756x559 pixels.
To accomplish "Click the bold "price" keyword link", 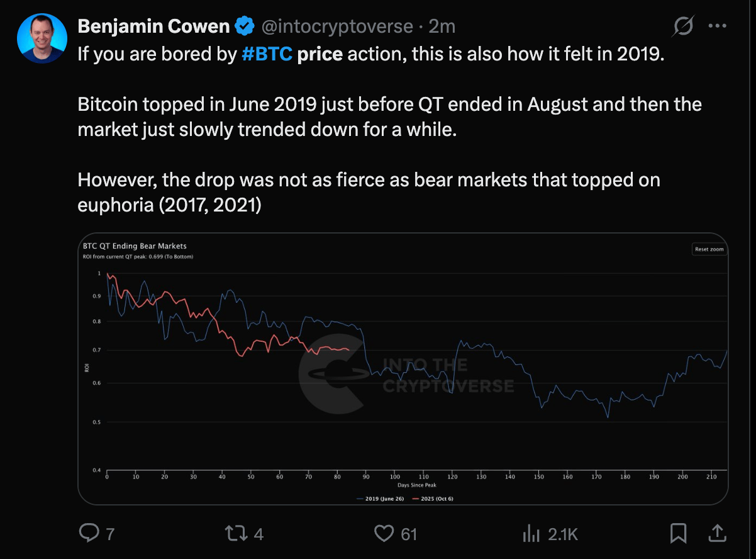I will (320, 54).
